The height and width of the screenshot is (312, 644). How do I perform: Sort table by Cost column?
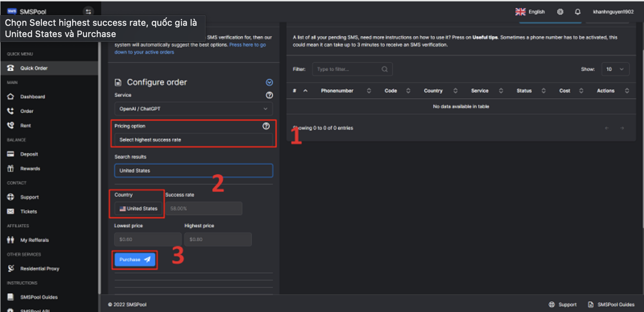(x=565, y=91)
